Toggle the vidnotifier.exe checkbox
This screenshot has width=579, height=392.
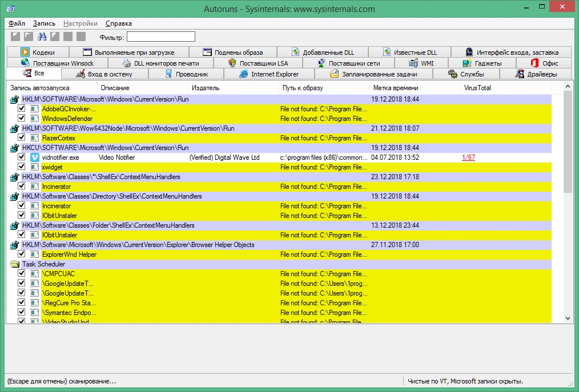(22, 157)
